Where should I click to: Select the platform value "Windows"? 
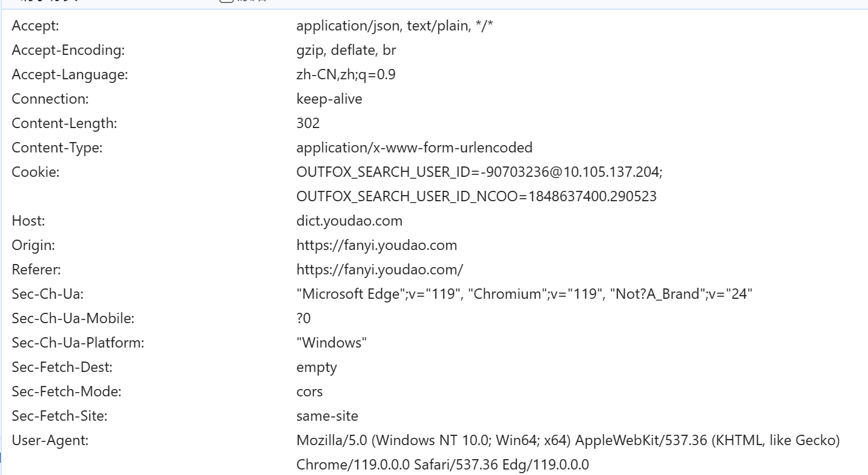[x=331, y=343]
